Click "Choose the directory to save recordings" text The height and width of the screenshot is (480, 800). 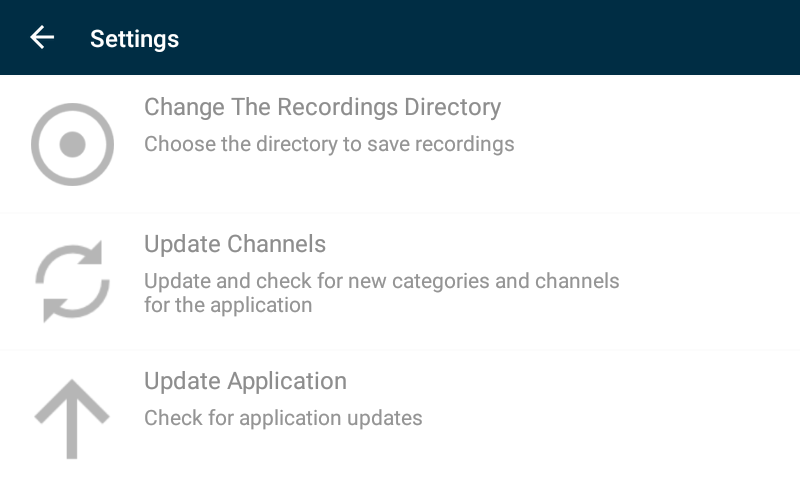[329, 144]
